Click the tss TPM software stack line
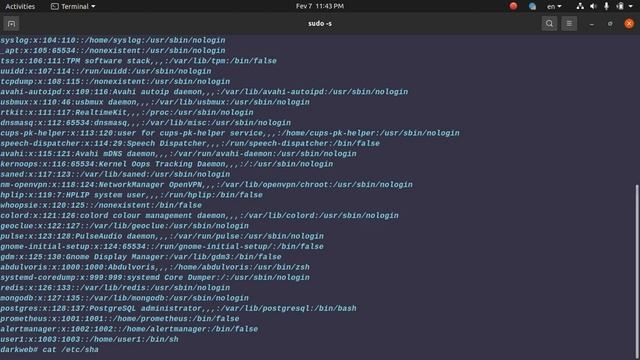Viewport: 640px width, 360px height. (138, 61)
